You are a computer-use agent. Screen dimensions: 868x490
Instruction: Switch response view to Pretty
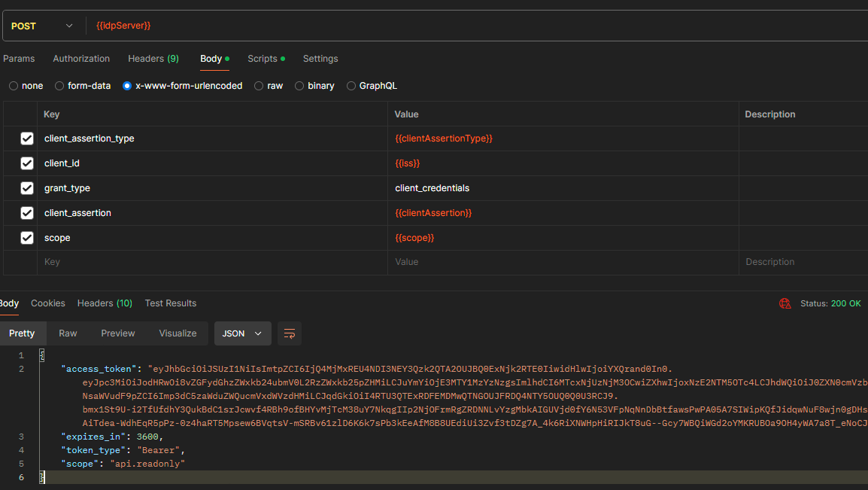click(22, 333)
